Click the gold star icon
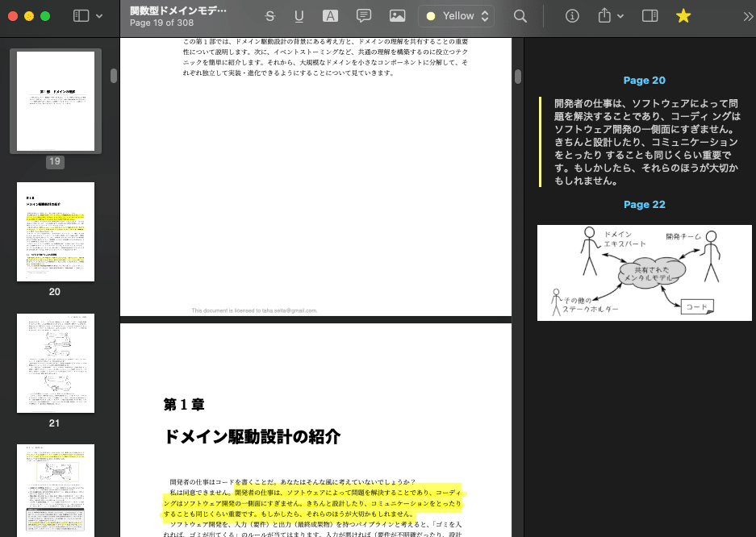Image resolution: width=756 pixels, height=537 pixels. (x=683, y=16)
